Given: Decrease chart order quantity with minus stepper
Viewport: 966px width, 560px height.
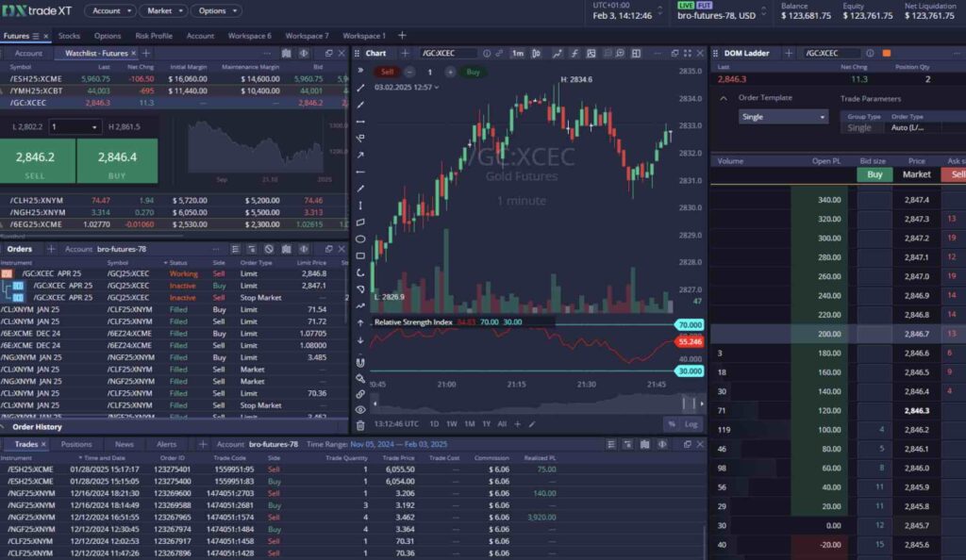Looking at the screenshot, I should coord(409,72).
